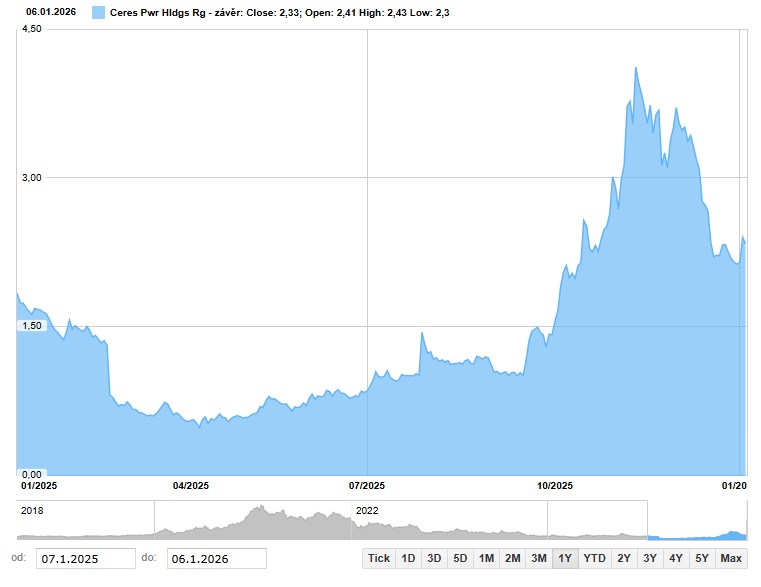Select the 1M range button
761x587 pixels.
(x=486, y=558)
